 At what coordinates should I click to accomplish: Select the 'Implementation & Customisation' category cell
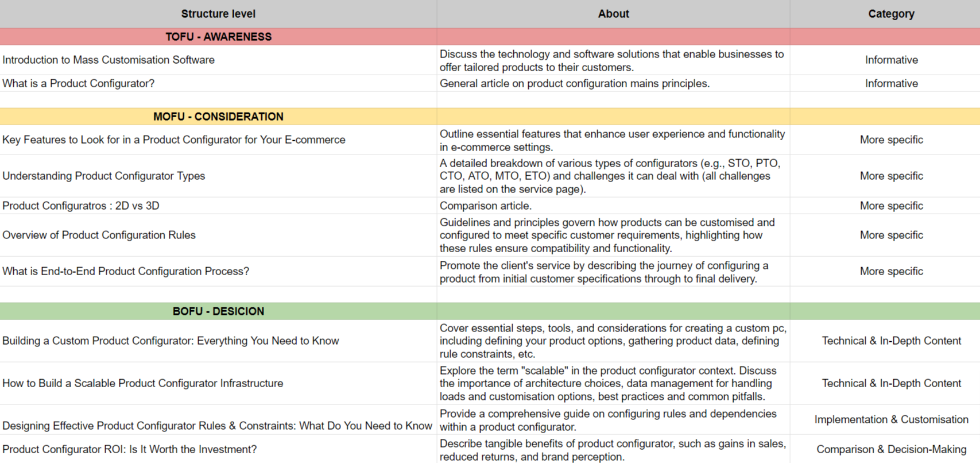(x=890, y=419)
